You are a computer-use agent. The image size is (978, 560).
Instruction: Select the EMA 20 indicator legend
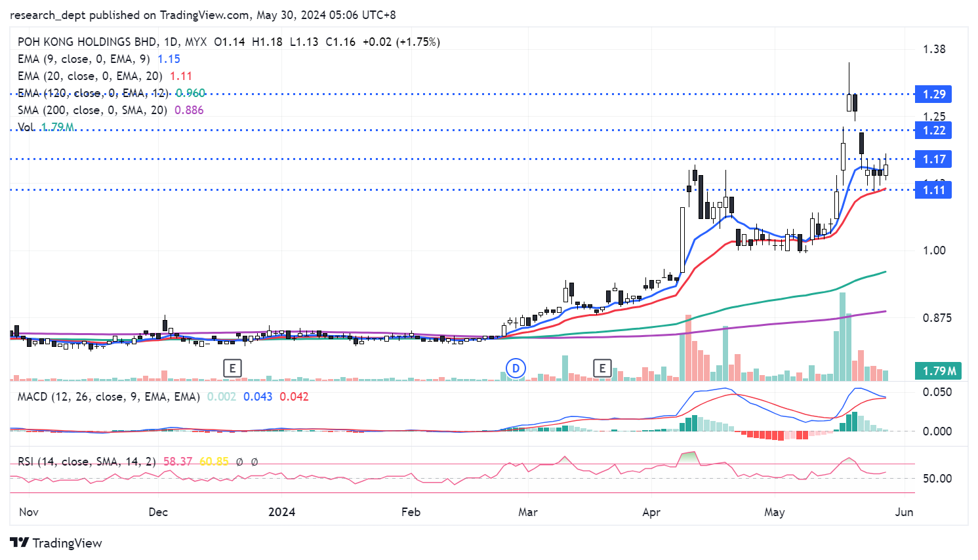89,76
